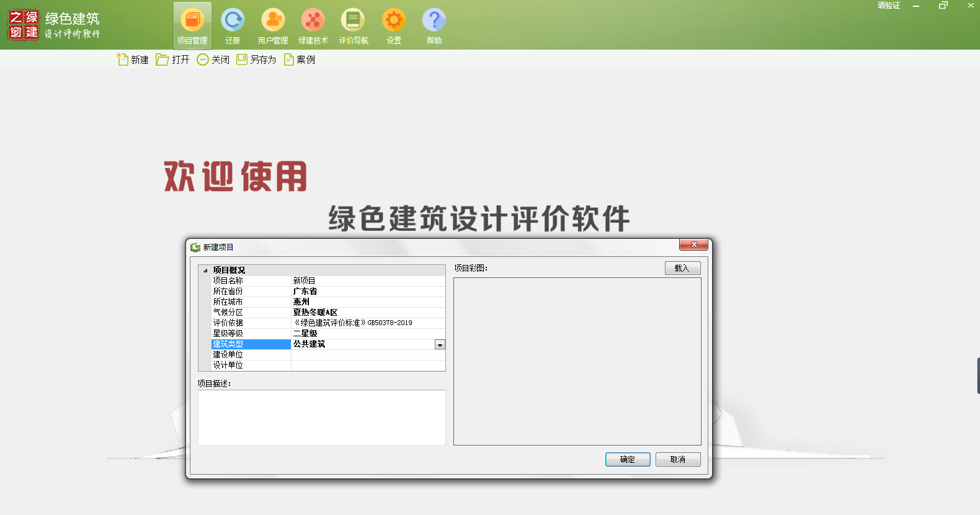Collapse the 项目概况 section triangle

click(205, 271)
